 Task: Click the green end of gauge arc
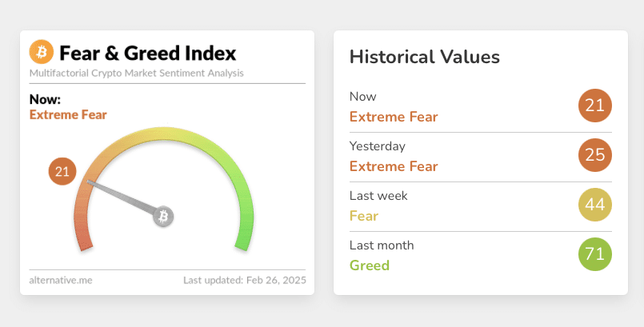(242, 242)
